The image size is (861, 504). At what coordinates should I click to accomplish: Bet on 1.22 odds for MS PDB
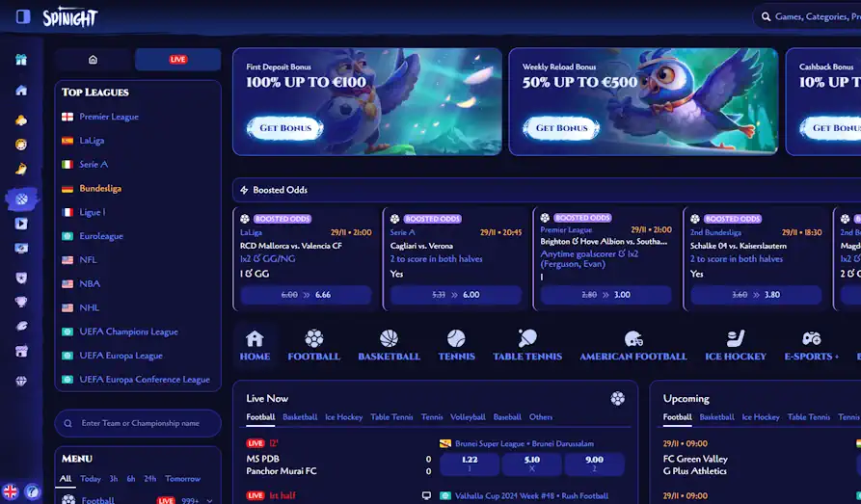[x=470, y=464]
